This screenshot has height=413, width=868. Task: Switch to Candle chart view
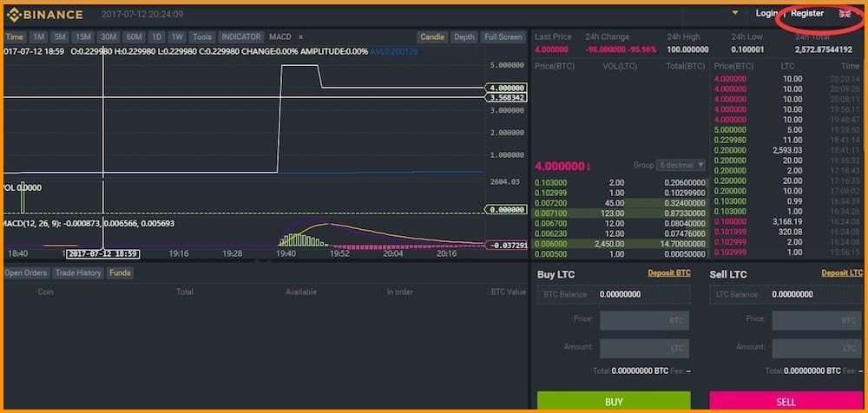click(432, 37)
